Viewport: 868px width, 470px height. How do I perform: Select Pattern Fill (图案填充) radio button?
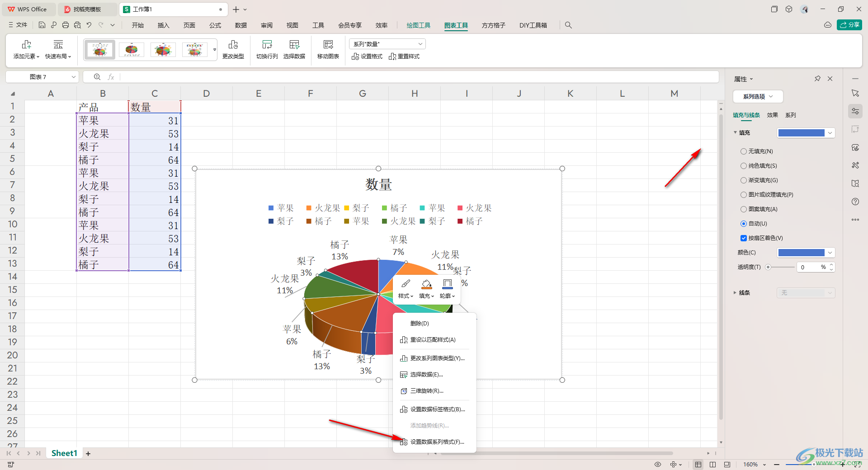pyautogui.click(x=743, y=209)
